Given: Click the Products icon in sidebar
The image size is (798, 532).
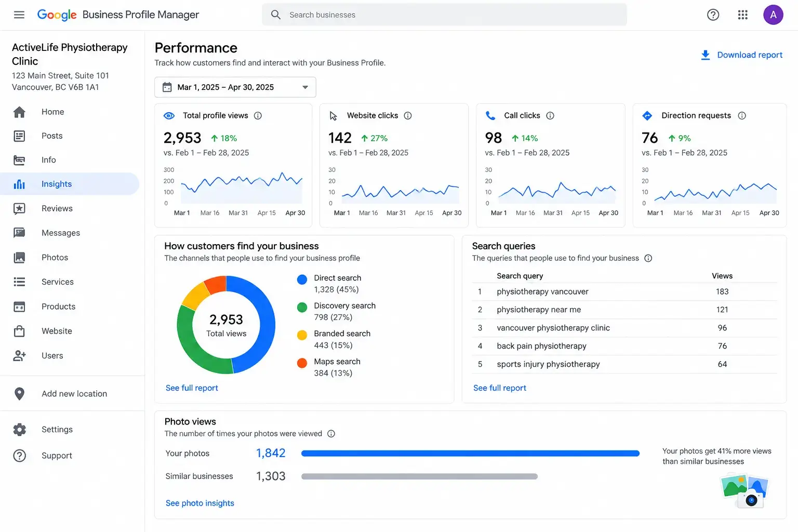Looking at the screenshot, I should tap(19, 307).
